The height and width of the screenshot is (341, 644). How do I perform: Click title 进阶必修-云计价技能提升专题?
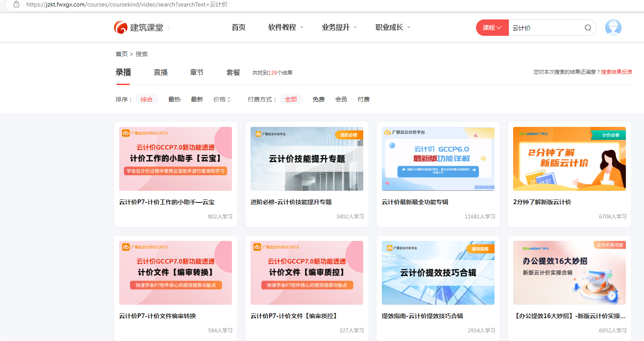(291, 202)
